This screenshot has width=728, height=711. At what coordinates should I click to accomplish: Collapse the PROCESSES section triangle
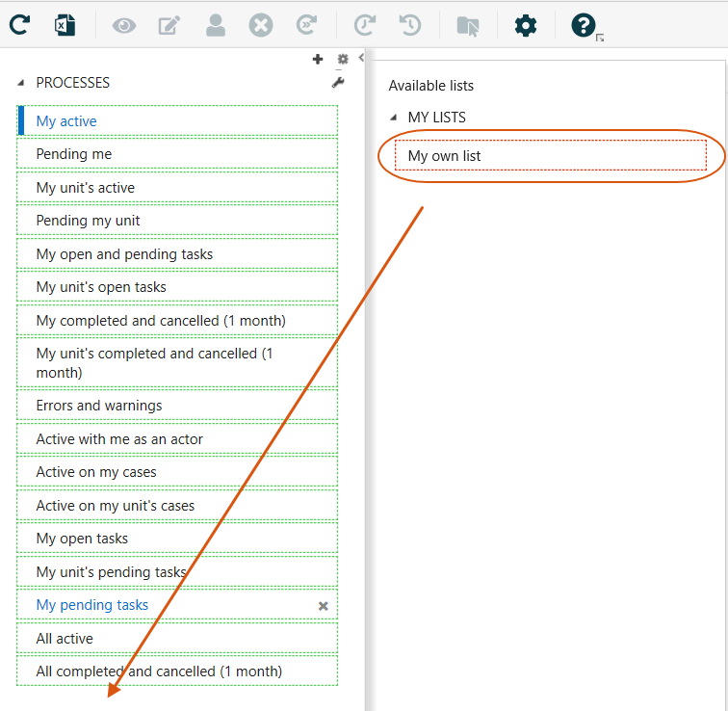(22, 83)
